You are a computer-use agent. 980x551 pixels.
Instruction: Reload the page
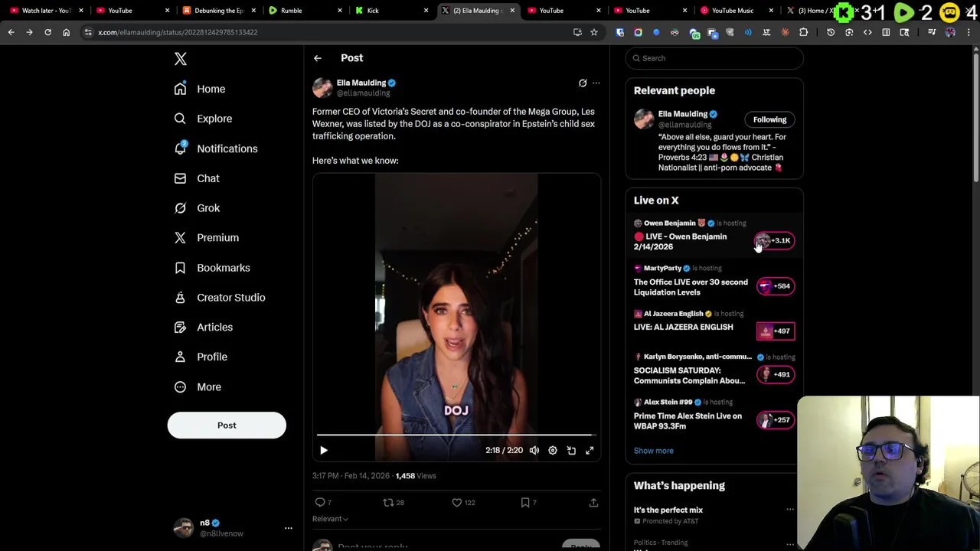click(x=47, y=32)
